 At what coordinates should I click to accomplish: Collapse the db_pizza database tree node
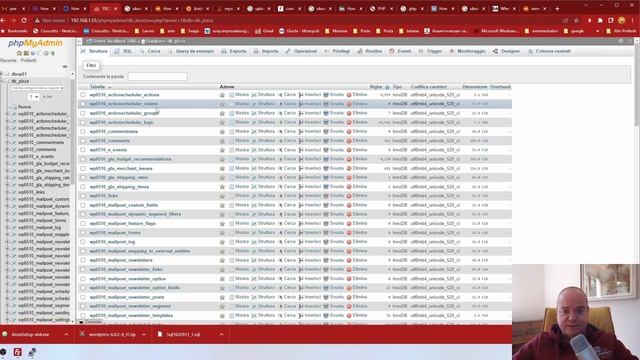(2, 81)
